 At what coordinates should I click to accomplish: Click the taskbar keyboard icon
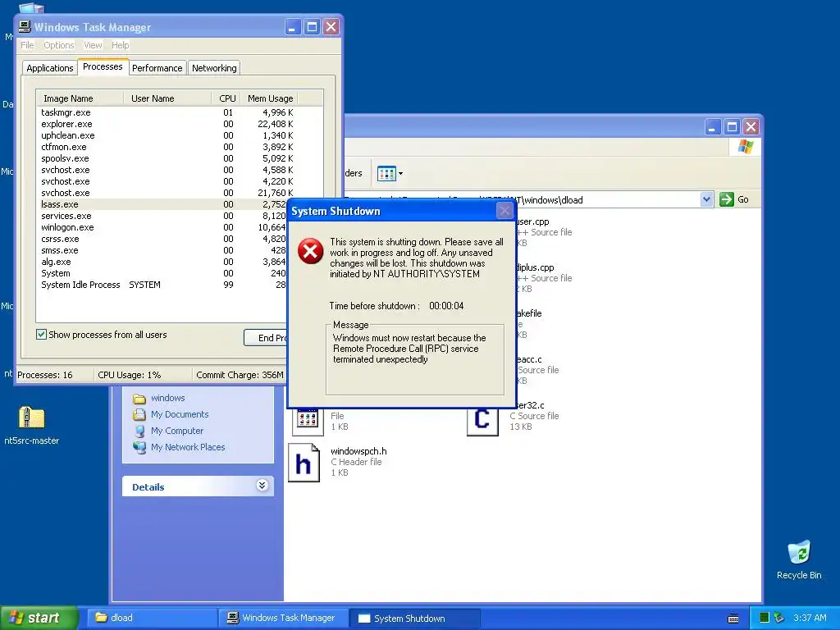coord(733,619)
